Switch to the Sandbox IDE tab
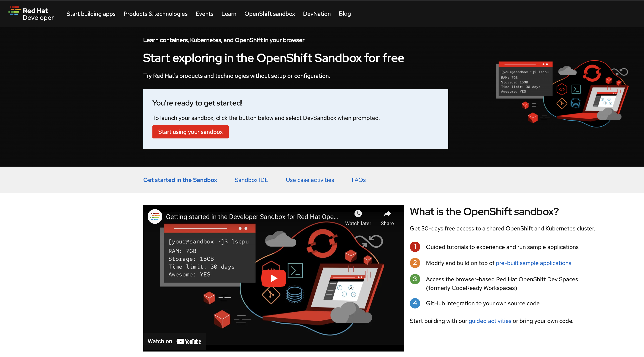644x357 pixels. [251, 180]
